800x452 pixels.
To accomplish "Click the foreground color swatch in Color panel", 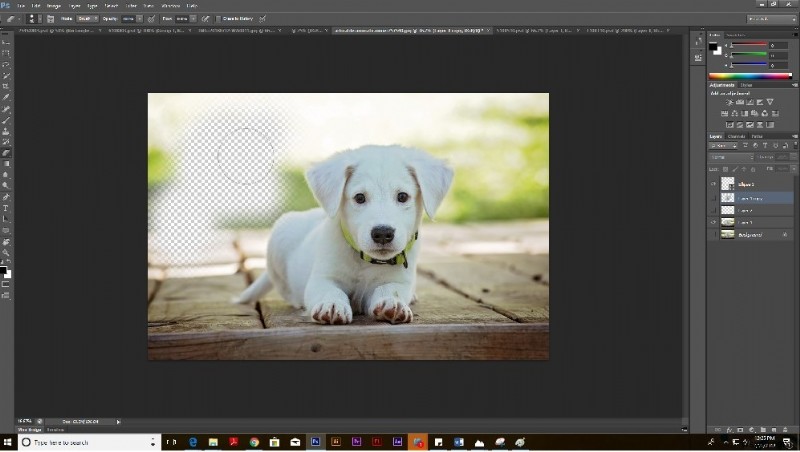I will click(714, 45).
